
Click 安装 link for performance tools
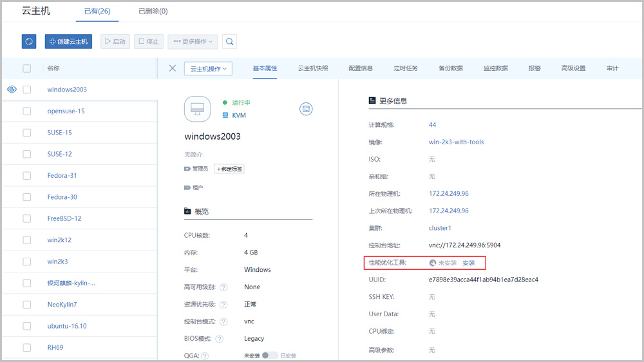click(468, 263)
